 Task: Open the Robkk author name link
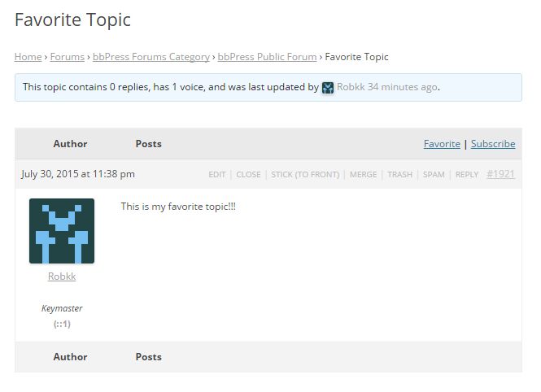(x=62, y=277)
